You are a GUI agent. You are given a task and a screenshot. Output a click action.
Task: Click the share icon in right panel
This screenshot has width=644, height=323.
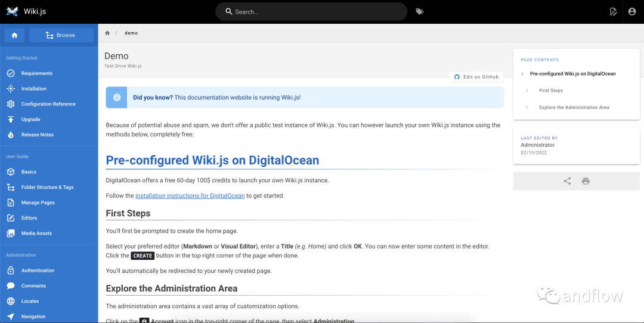567,181
